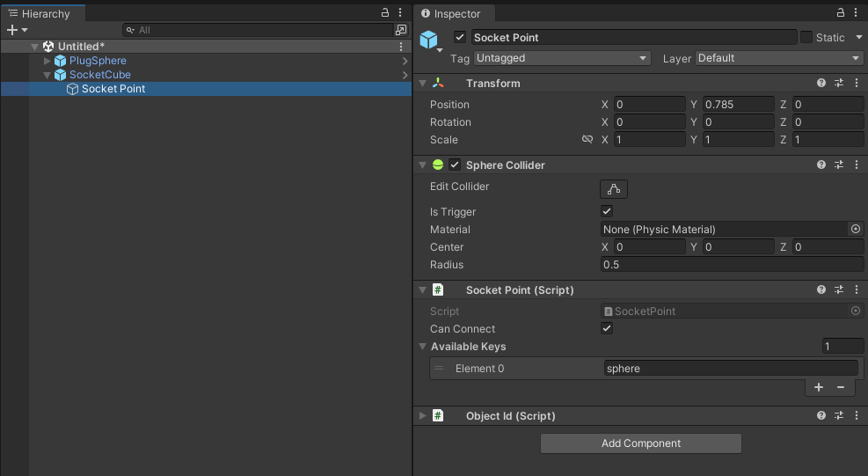Click the PlugSphere prefab cube icon

click(61, 61)
